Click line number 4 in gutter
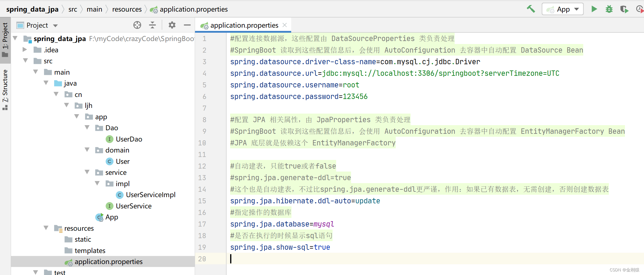Screen dimensions: 644x275 tap(204, 73)
